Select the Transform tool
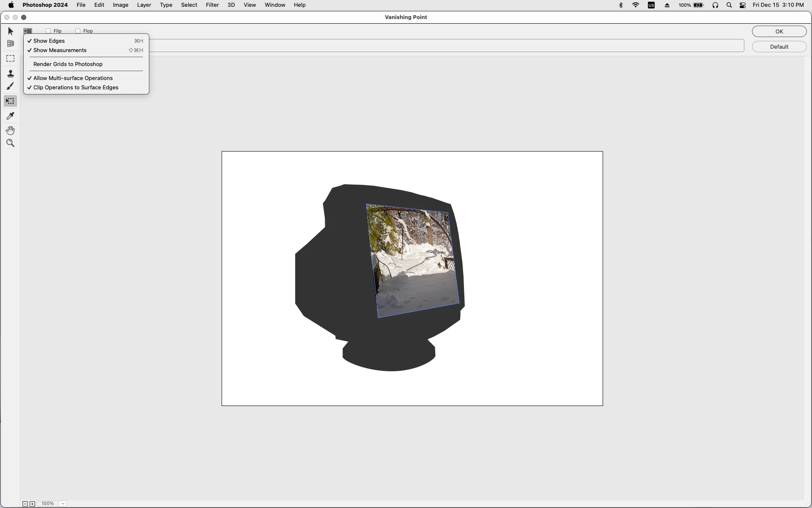 [x=11, y=101]
